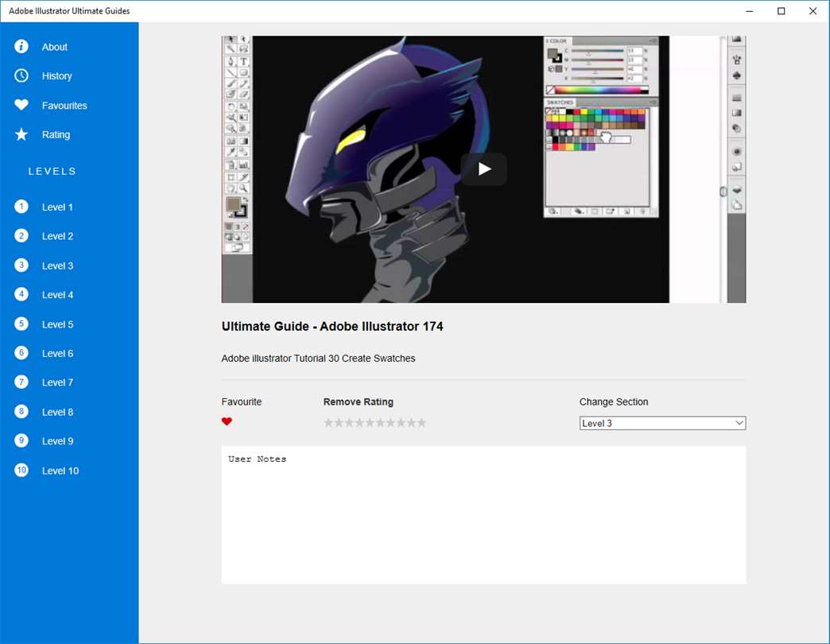Open Level 7 guides
830x644 pixels.
57,382
